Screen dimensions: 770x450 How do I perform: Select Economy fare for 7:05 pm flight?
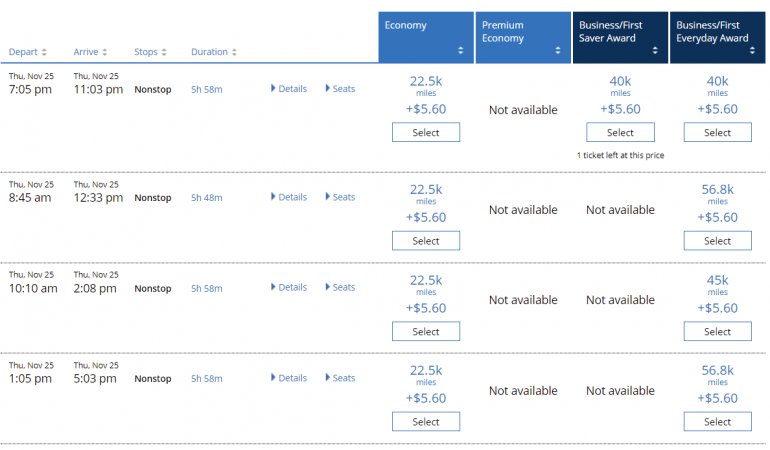click(x=426, y=132)
